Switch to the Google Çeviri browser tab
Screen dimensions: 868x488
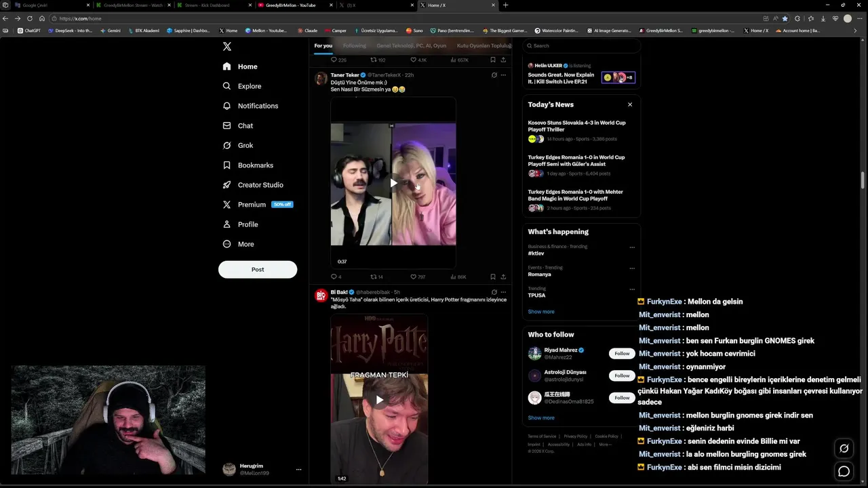53,5
